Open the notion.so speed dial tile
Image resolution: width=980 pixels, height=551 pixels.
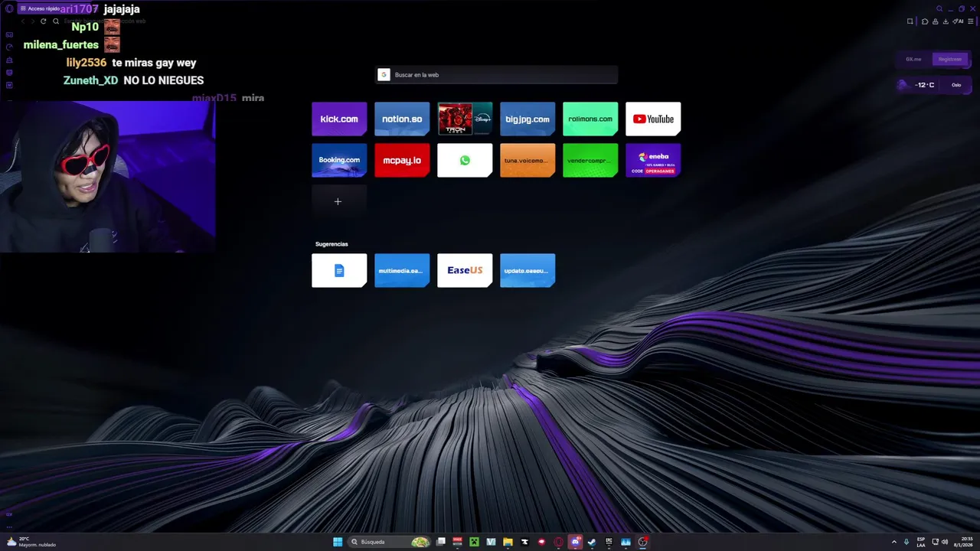click(402, 119)
